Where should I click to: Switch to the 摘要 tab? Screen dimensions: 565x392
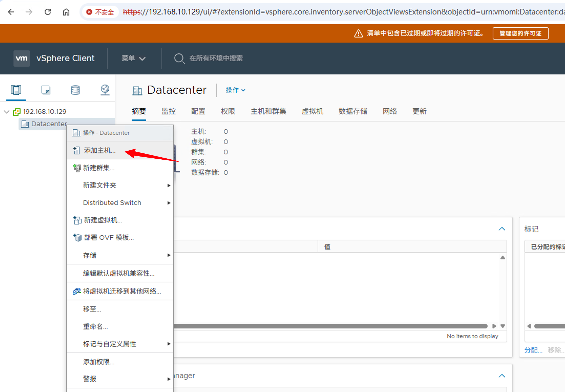tap(139, 111)
